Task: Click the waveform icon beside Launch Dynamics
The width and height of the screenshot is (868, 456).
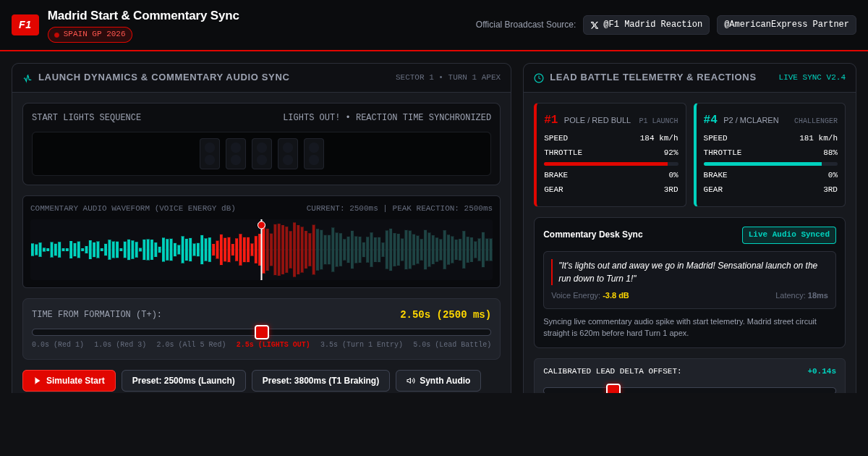Action: 27,78
